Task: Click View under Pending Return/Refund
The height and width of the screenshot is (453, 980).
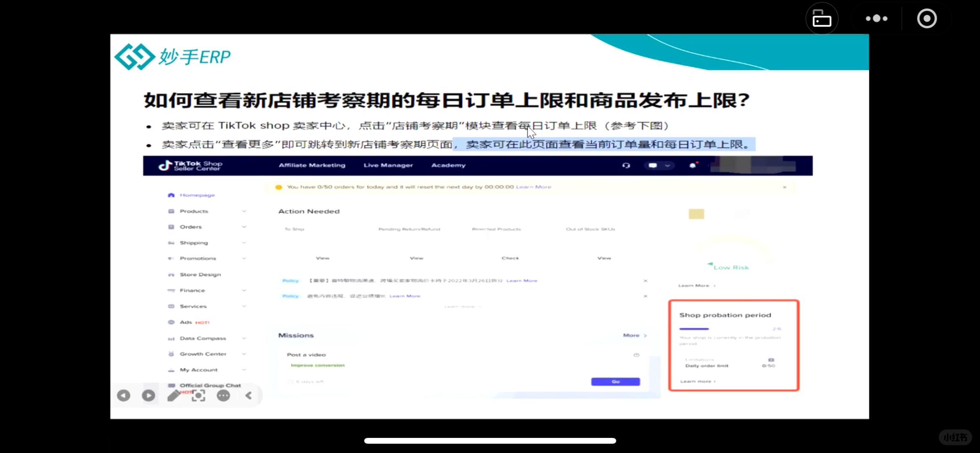Action: coord(416,258)
